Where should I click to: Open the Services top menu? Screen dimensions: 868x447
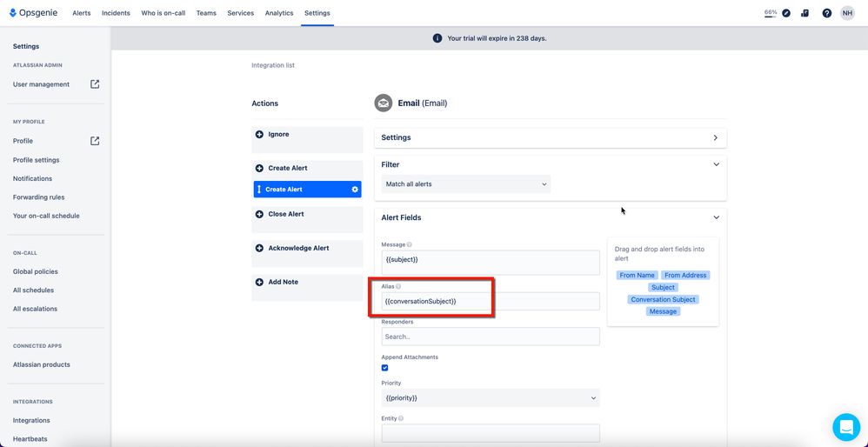click(x=241, y=13)
